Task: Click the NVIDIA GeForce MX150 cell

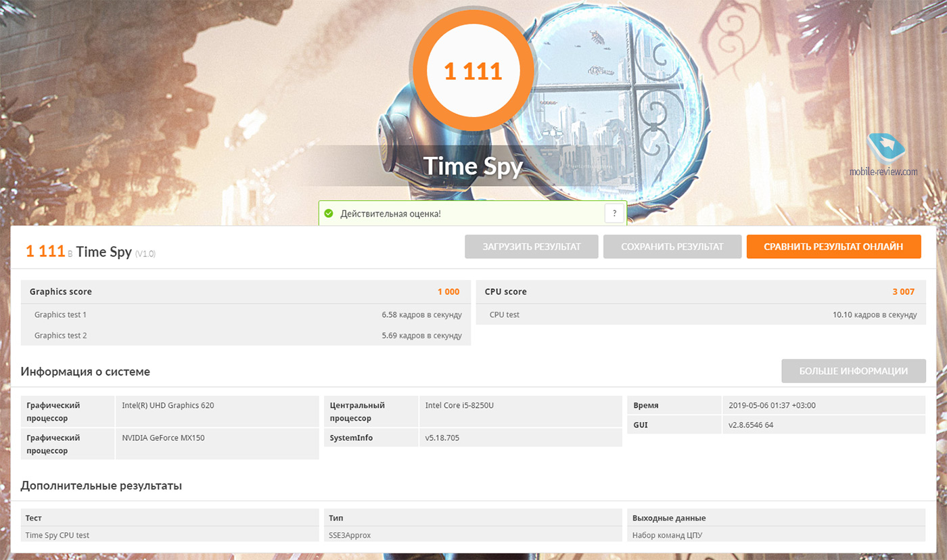Action: [217, 444]
